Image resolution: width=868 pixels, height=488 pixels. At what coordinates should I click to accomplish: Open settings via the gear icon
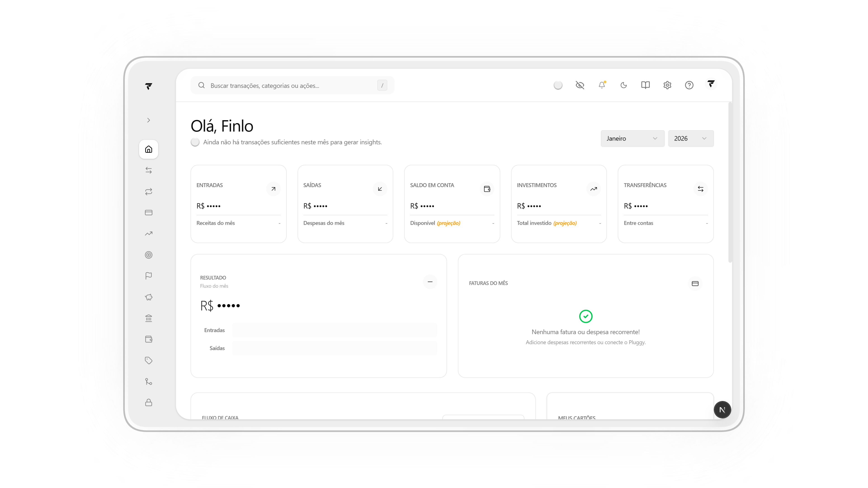[667, 85]
